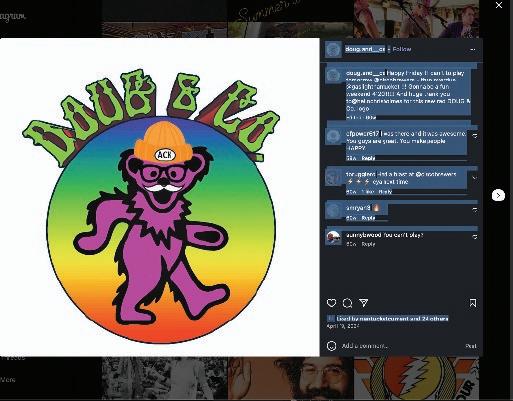Close the post viewer with the X
The width and height of the screenshot is (513, 401).
(499, 5)
